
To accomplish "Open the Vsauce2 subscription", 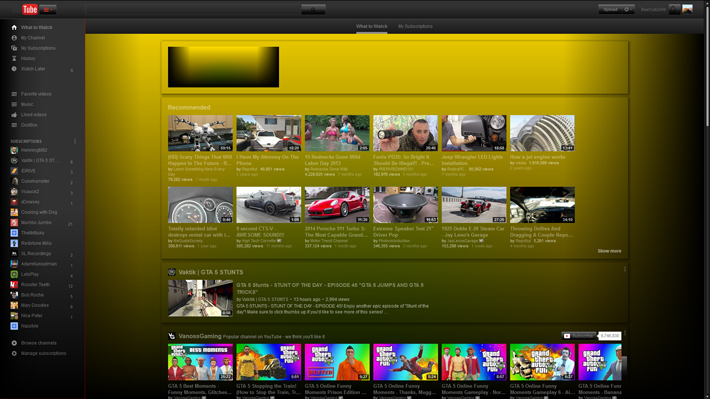I will coord(30,192).
